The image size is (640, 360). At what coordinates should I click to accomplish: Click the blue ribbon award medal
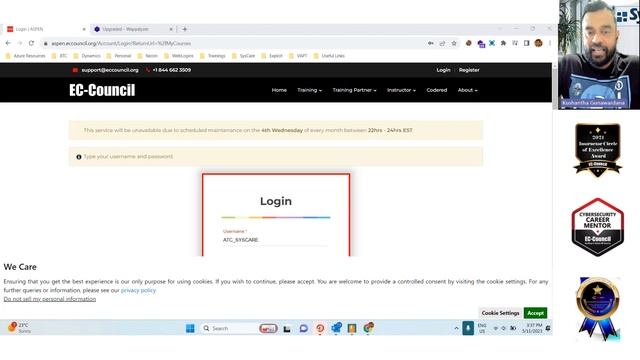598,309
